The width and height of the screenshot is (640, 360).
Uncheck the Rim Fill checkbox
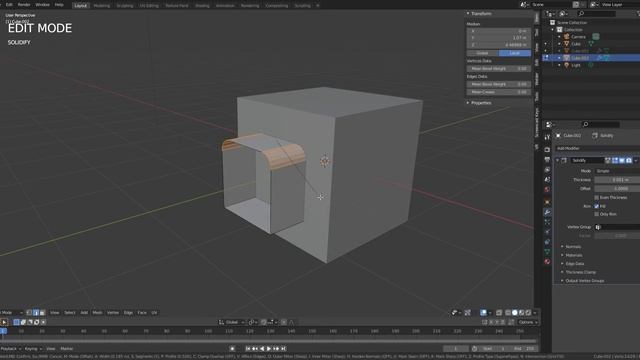597,206
